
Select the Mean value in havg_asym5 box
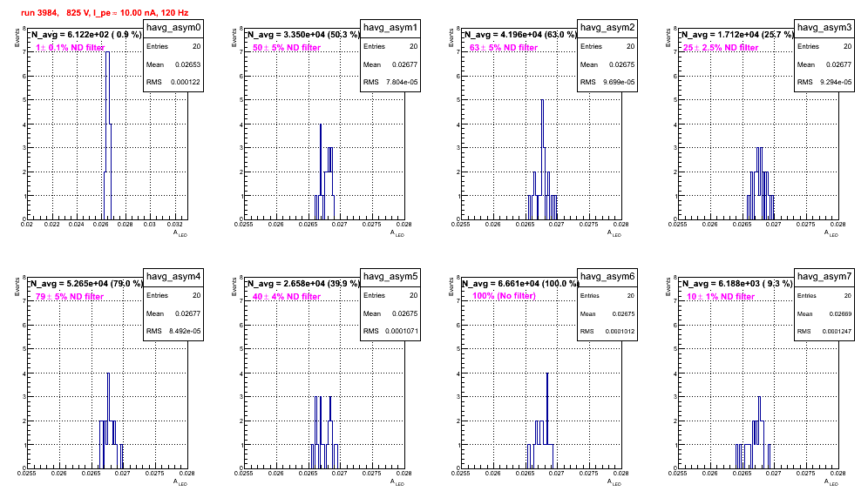(404, 313)
